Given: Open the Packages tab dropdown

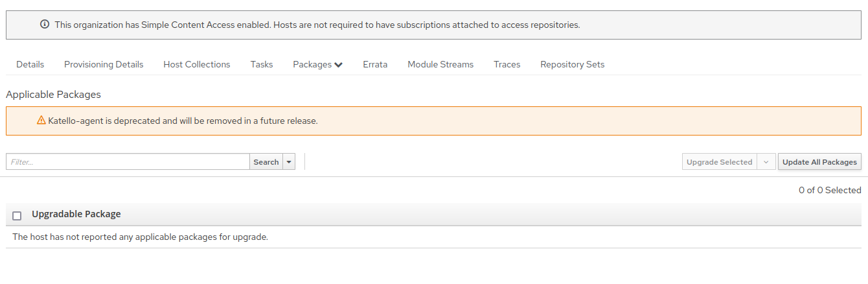Looking at the screenshot, I should pos(317,64).
